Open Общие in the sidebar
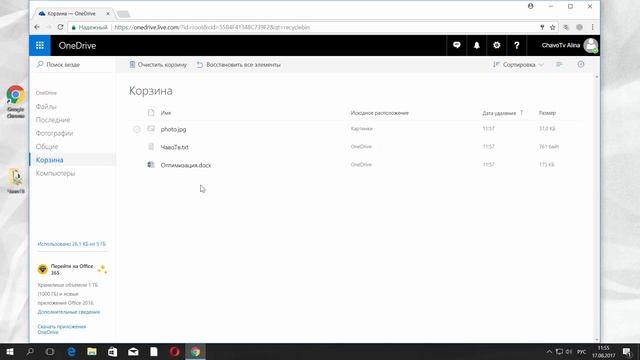This screenshot has width=640, height=360. (x=47, y=147)
